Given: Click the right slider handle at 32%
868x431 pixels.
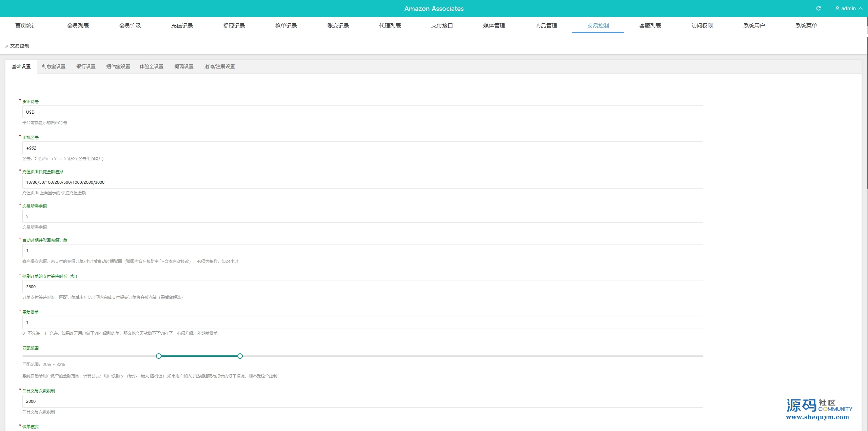Looking at the screenshot, I should click(240, 356).
